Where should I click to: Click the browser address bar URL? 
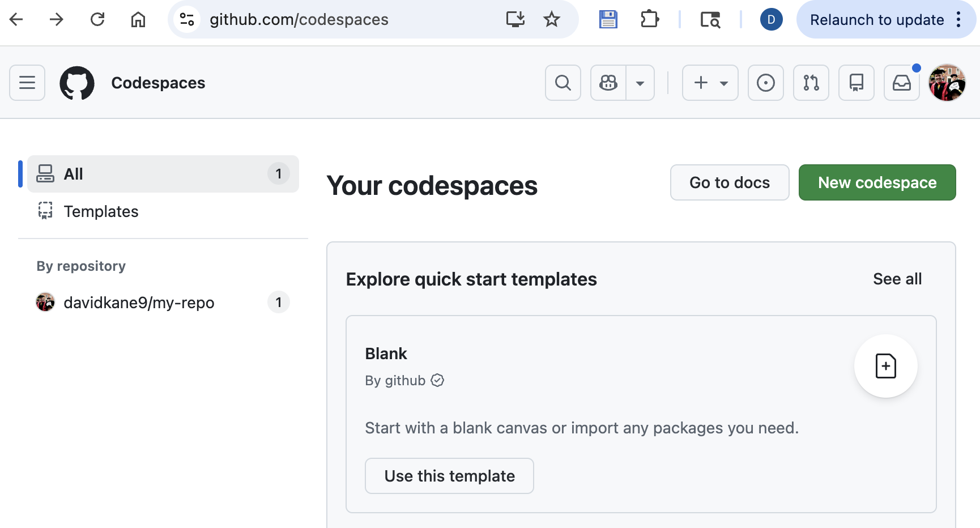pos(299,19)
